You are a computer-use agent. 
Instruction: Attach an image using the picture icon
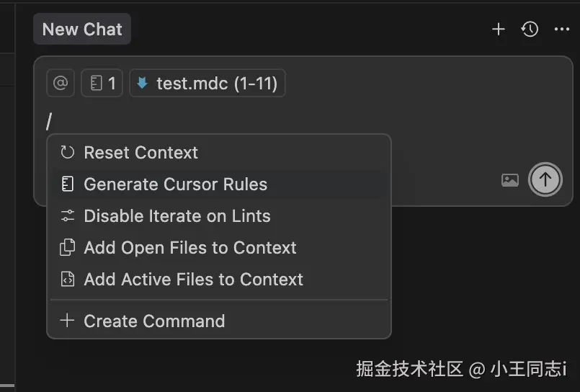(510, 180)
